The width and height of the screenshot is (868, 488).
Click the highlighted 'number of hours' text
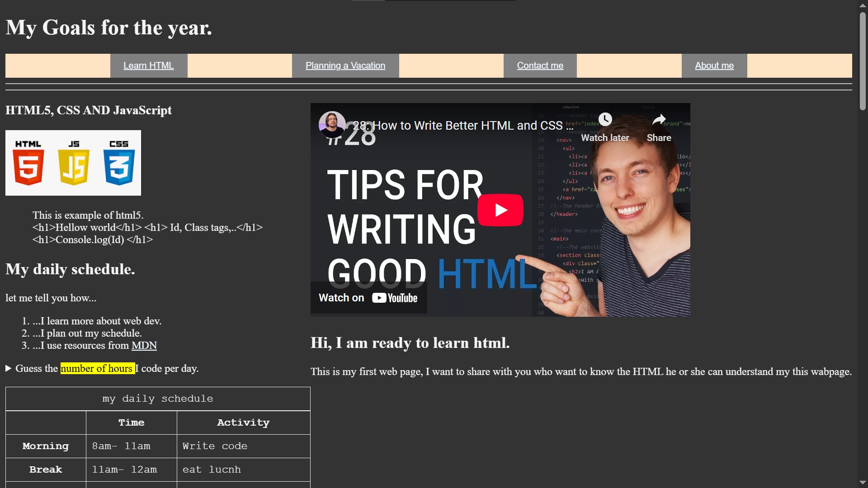click(97, 369)
